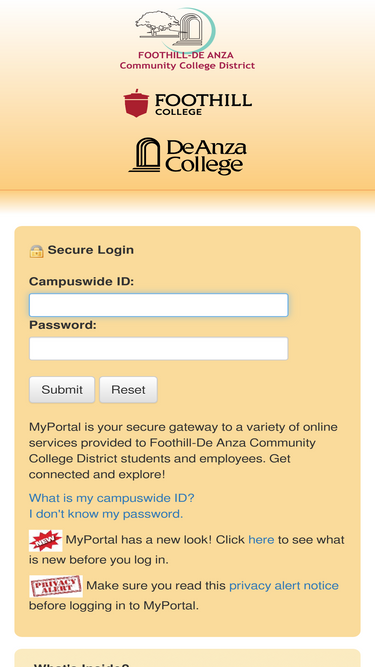Submit the login form
Image resolution: width=375 pixels, height=667 pixels.
pyautogui.click(x=62, y=390)
